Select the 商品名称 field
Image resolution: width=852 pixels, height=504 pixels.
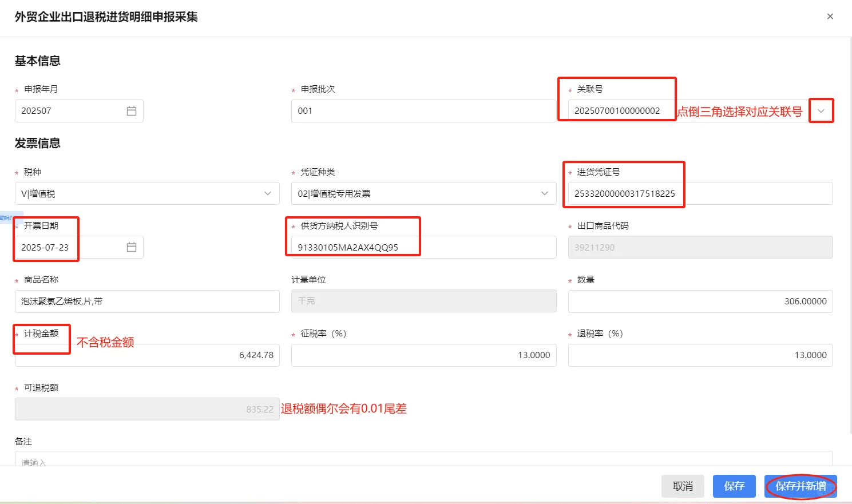146,301
